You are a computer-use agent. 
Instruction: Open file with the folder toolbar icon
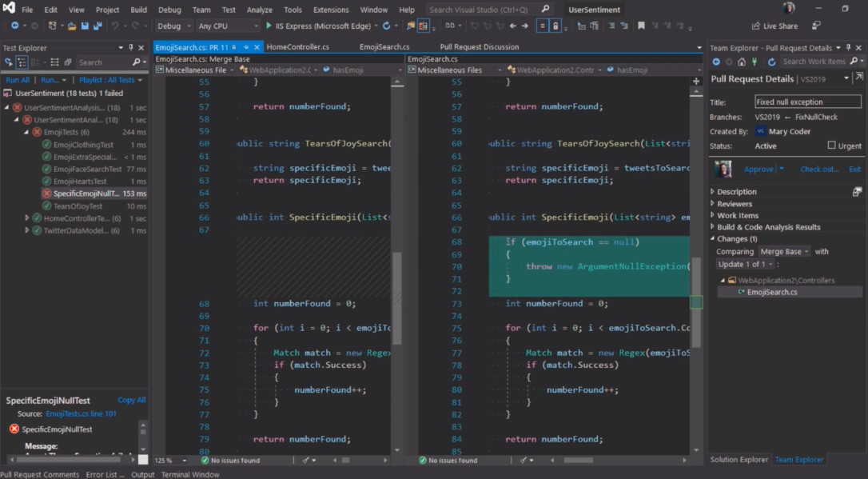tap(72, 26)
